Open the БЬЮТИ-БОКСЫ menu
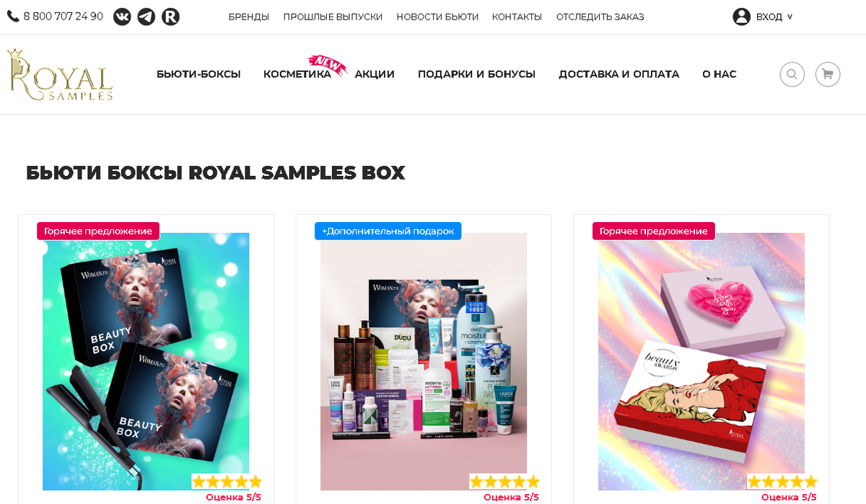This screenshot has height=504, width=866. pos(198,74)
